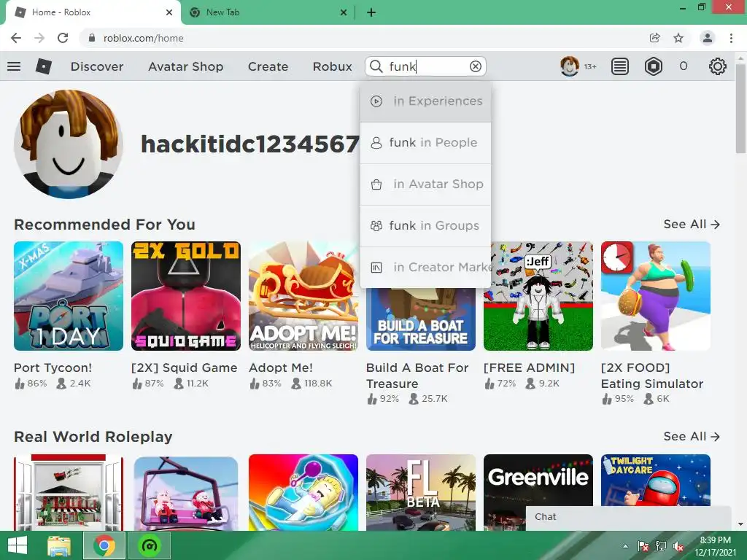Open Twilight Daycare game thumbnail
Viewport: 747px width, 560px height.
click(656, 480)
